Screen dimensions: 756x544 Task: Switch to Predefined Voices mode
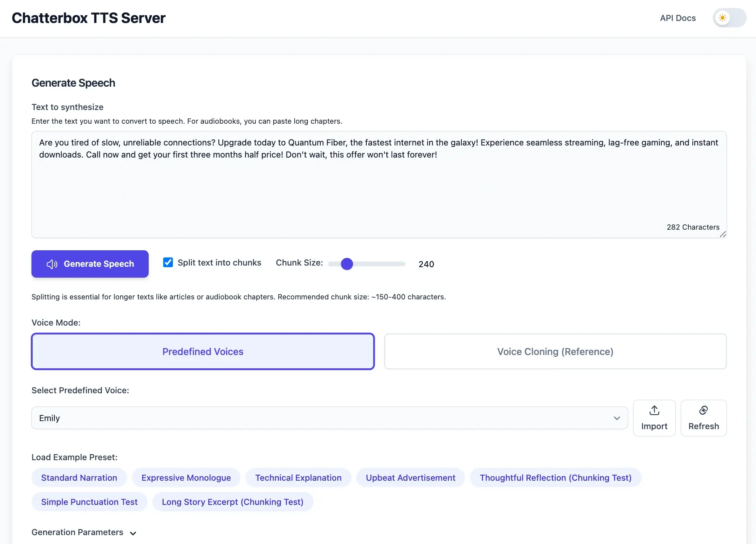pyautogui.click(x=203, y=351)
